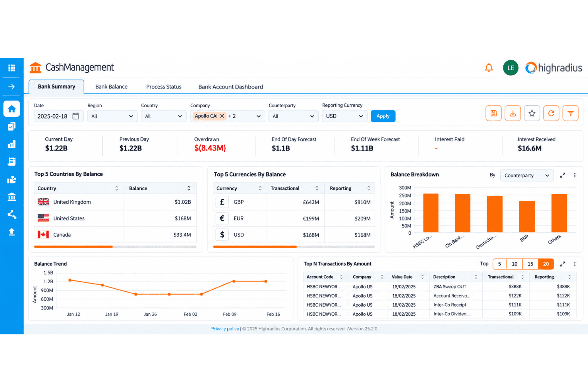Open the Company dropdown
588x392 pixels.
pos(227,116)
